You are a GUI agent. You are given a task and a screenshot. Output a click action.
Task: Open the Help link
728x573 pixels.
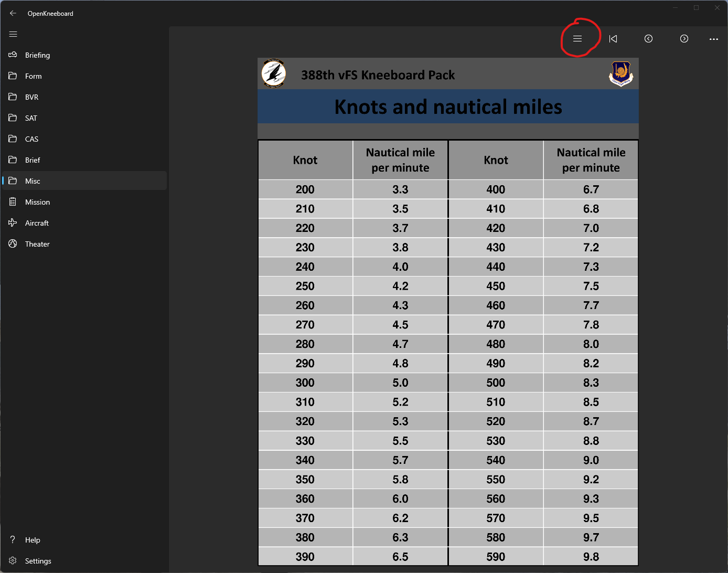(33, 539)
